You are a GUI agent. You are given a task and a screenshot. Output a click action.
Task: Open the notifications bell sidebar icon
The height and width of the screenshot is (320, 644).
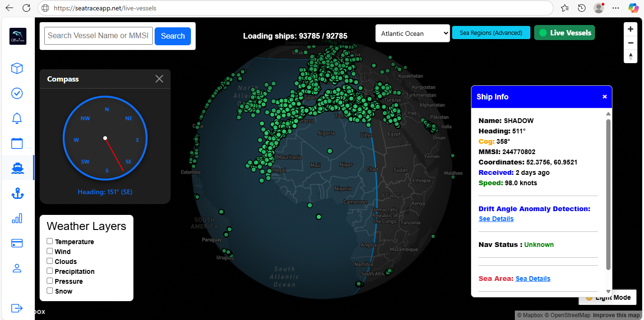click(17, 118)
